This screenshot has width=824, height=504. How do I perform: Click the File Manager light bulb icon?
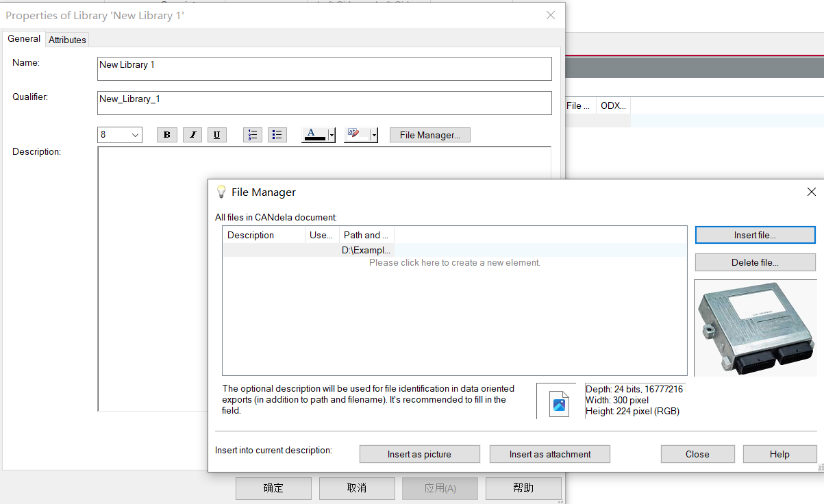pos(221,192)
